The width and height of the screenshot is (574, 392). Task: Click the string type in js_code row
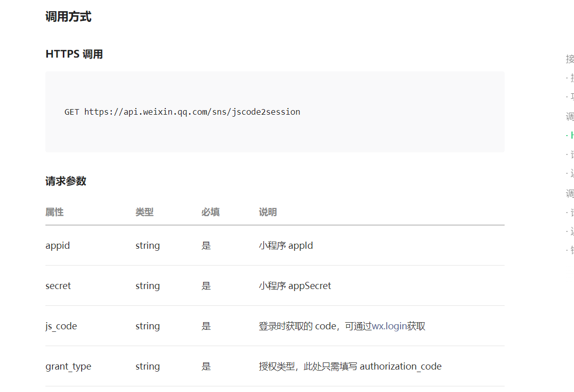(x=147, y=326)
